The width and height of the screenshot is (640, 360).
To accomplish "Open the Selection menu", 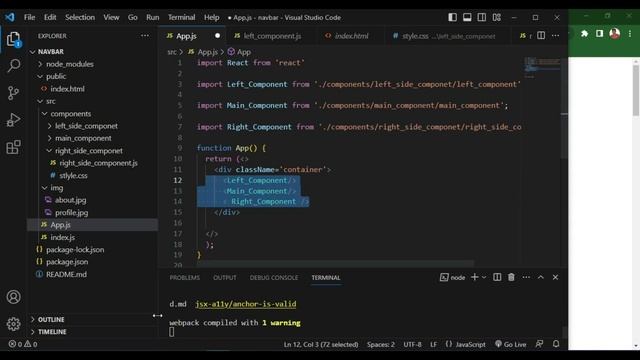I will (x=80, y=17).
